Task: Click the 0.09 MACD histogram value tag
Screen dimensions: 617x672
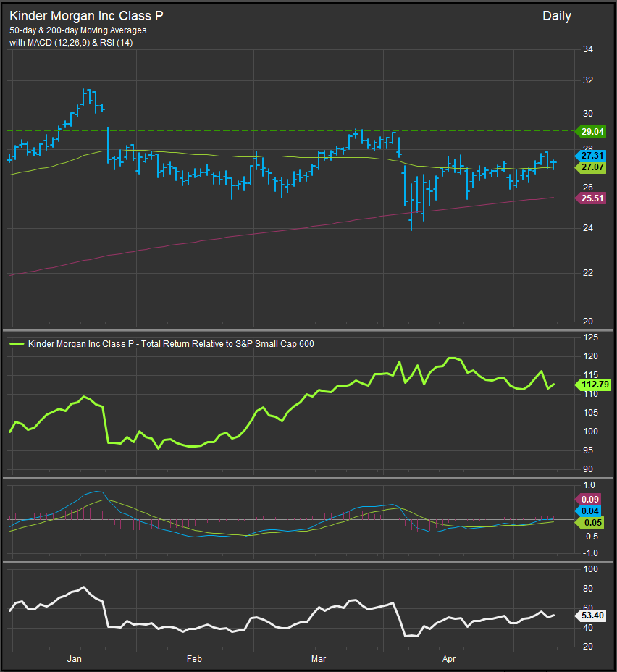Action: tap(589, 499)
